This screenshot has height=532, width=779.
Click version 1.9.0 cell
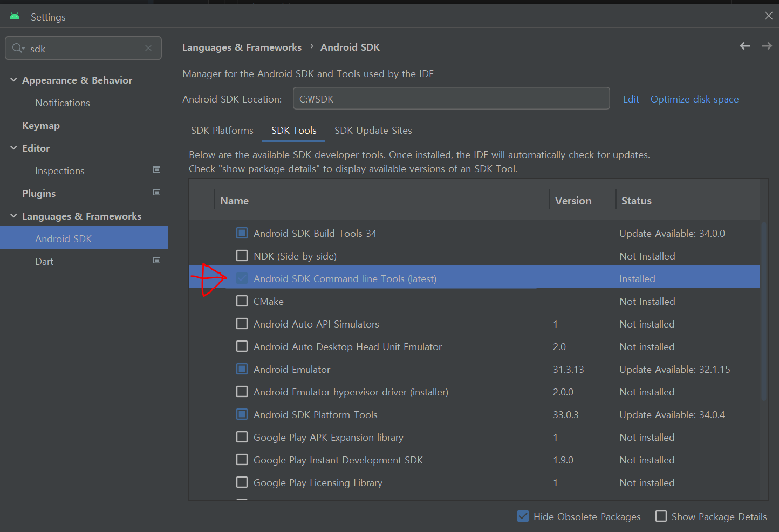(563, 460)
